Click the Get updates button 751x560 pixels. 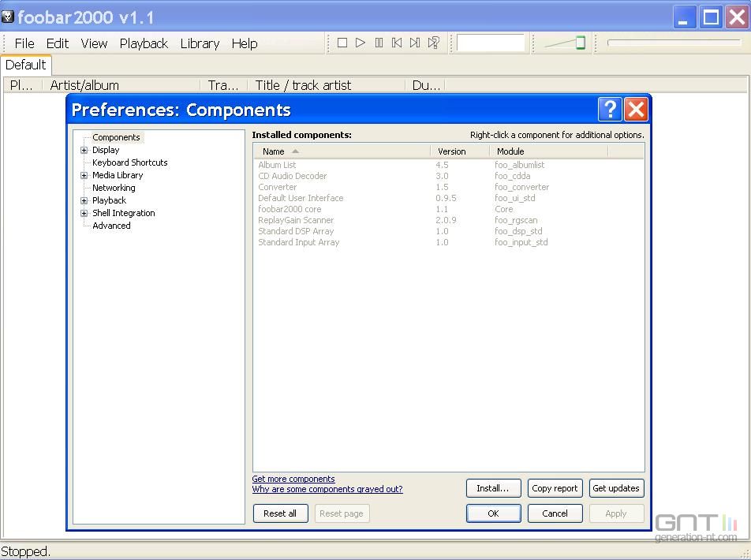click(x=616, y=488)
